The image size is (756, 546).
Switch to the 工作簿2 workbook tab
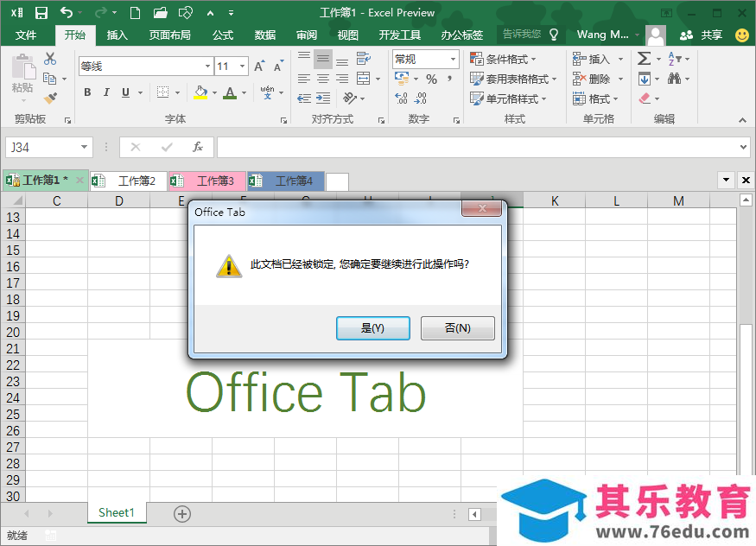point(129,181)
